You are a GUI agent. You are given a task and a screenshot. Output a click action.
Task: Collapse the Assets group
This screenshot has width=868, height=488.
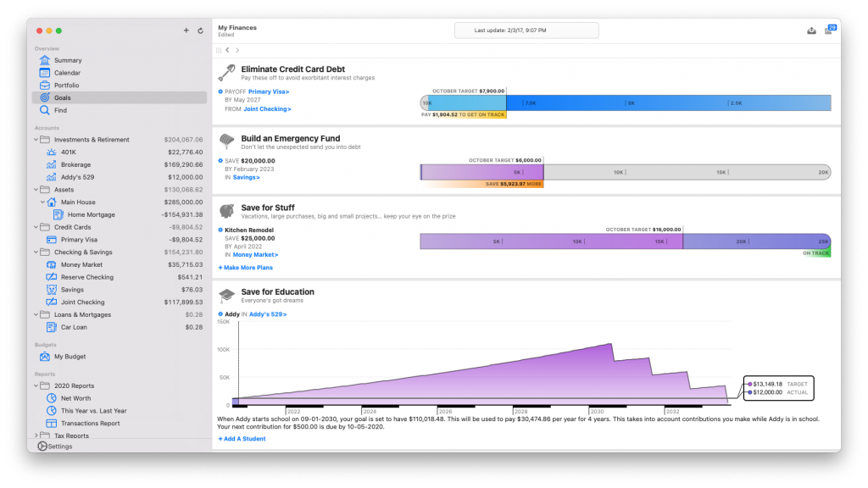click(x=36, y=189)
